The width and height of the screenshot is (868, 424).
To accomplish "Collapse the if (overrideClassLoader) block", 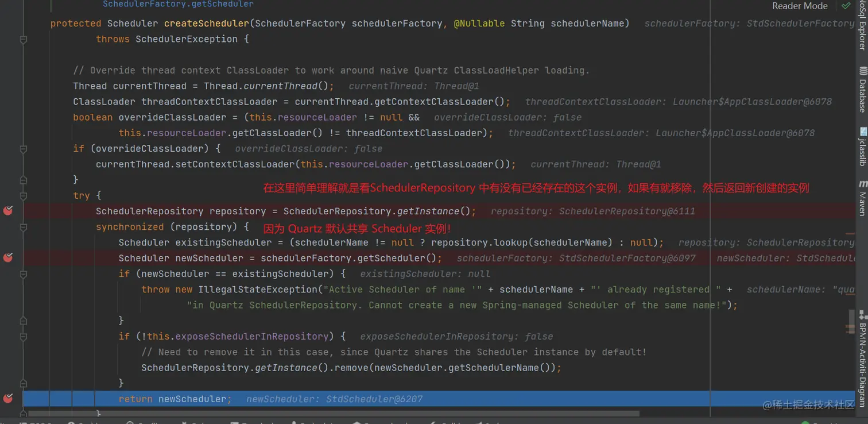I will click(x=24, y=149).
